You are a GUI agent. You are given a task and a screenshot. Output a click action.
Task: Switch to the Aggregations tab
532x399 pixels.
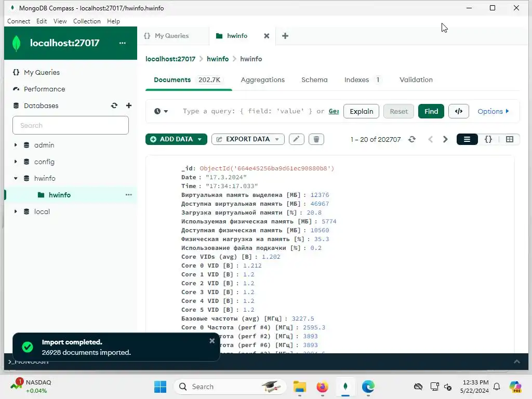[262, 79]
